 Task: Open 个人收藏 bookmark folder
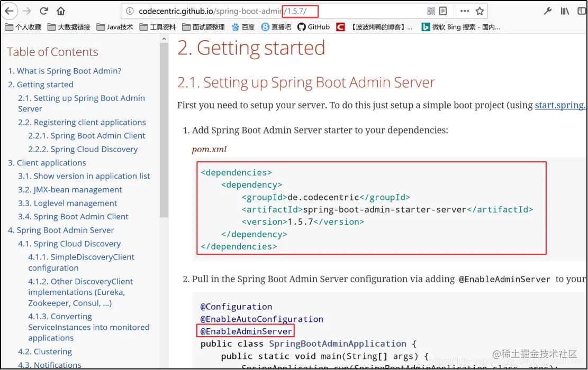click(x=23, y=27)
